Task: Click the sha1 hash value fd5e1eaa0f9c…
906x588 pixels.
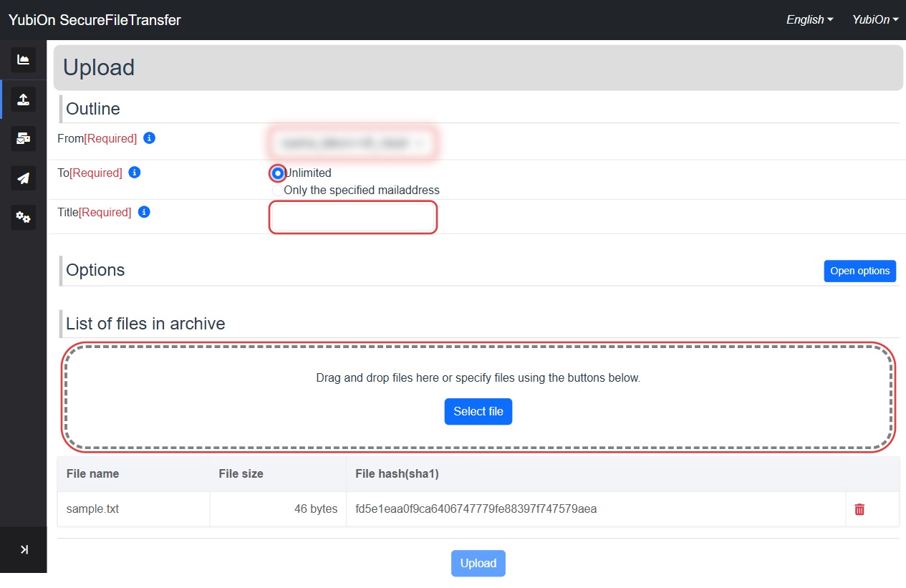Action: click(476, 509)
